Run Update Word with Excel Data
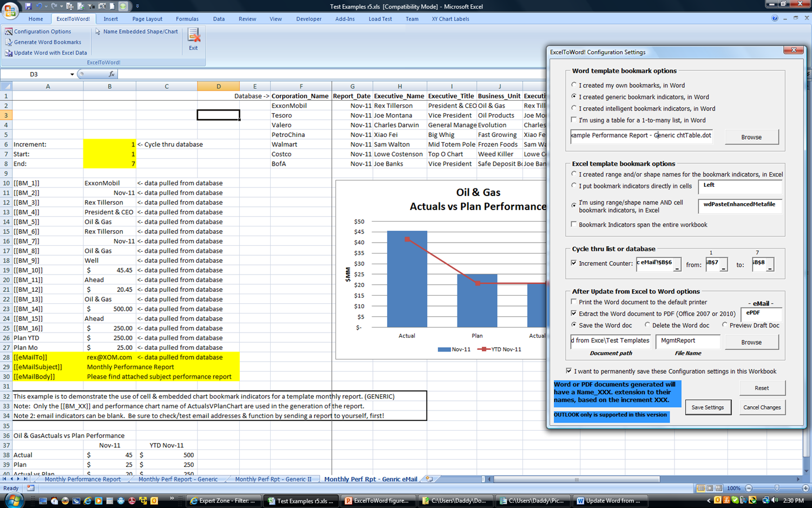 [45, 53]
